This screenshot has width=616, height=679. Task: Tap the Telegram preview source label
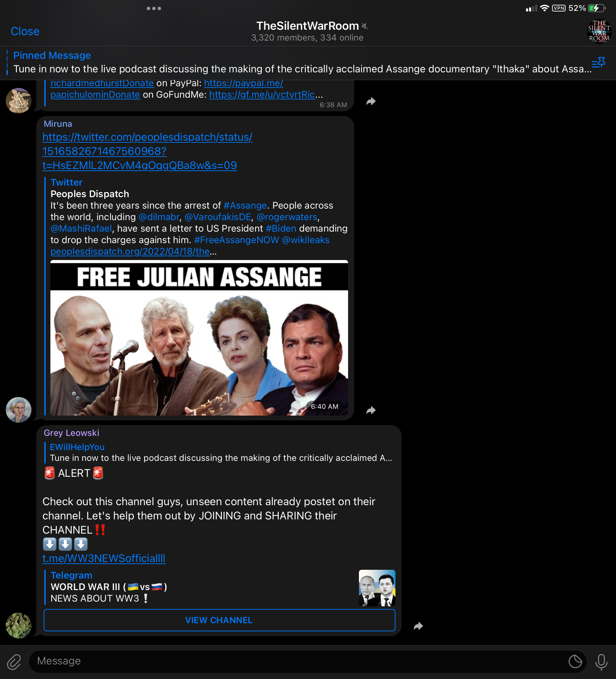point(71,576)
